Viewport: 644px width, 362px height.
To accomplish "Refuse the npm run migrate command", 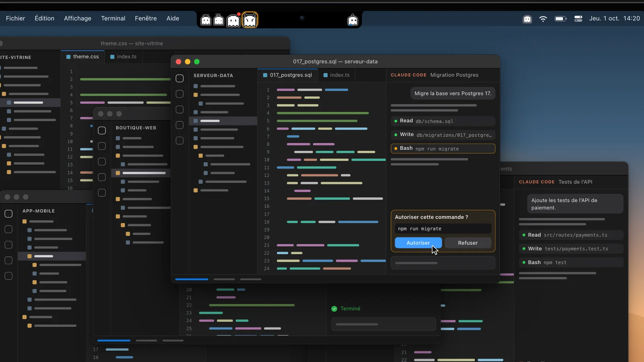I will pyautogui.click(x=468, y=243).
